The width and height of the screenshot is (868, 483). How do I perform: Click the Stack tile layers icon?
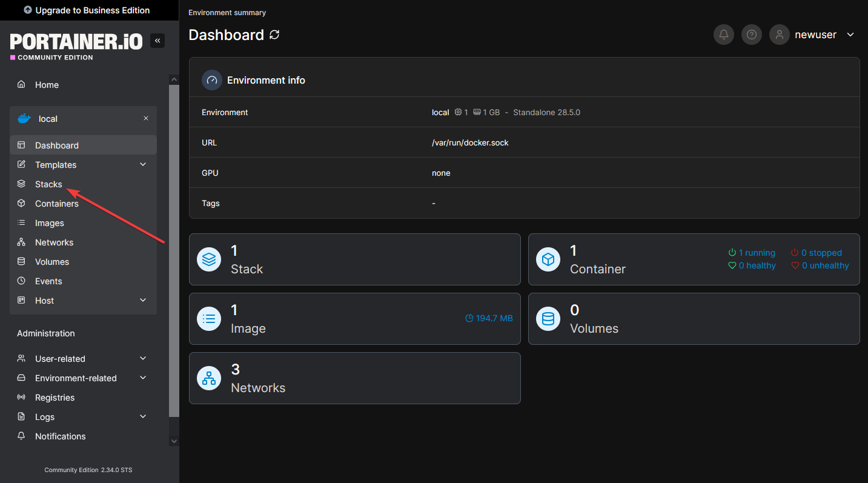point(209,259)
